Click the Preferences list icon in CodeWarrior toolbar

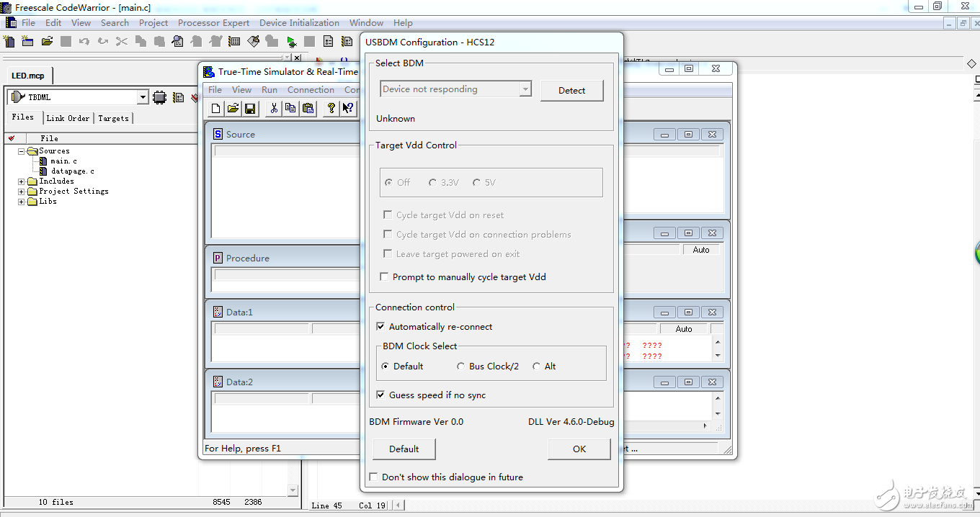pyautogui.click(x=329, y=41)
